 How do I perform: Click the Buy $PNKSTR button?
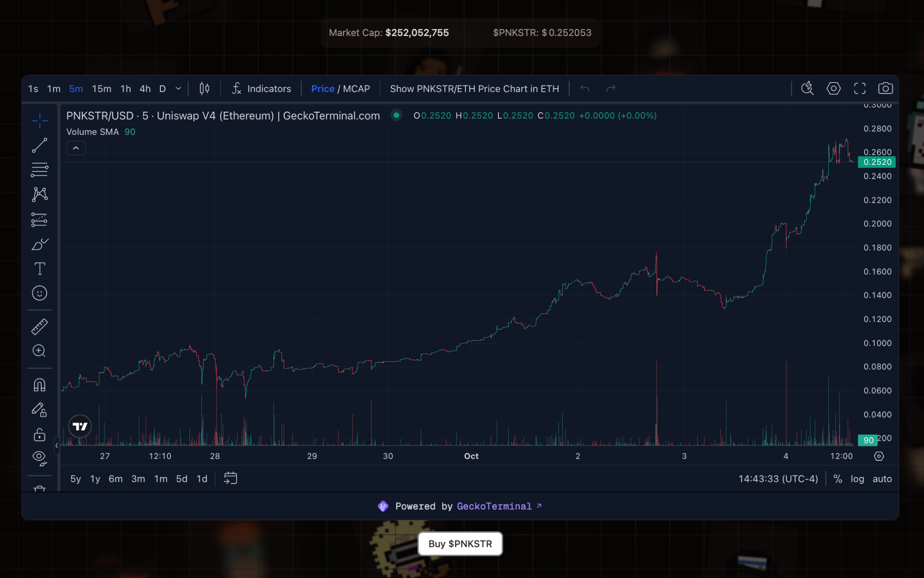click(460, 544)
